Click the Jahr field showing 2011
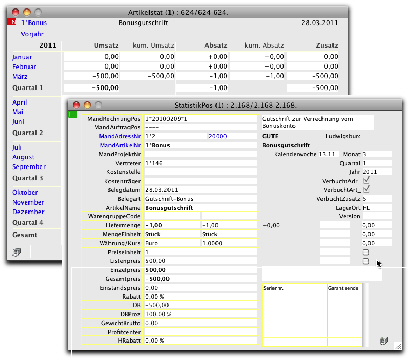Screen dimensions: 416x361 coord(377,172)
